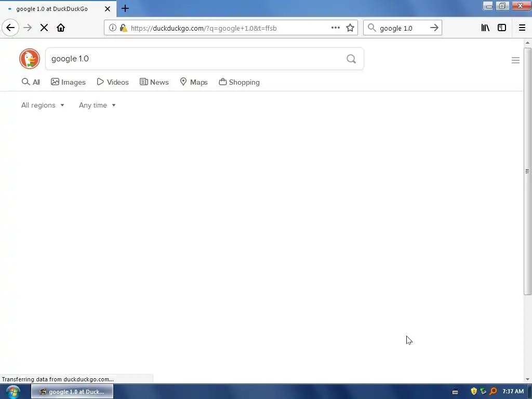This screenshot has width=532, height=399.
Task: Open the DuckDuckGo page side menu icon
Action: point(515,60)
